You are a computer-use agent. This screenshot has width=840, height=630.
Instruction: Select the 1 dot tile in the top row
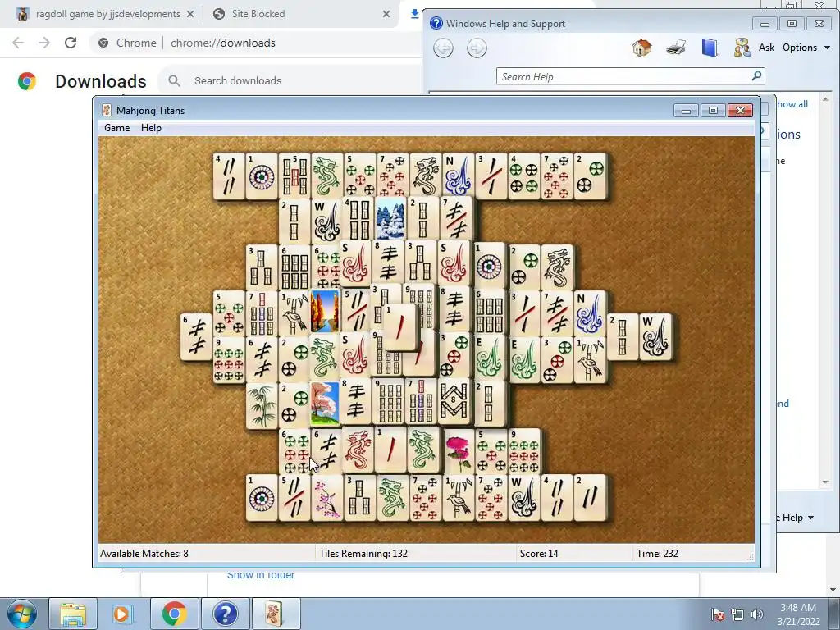coord(262,176)
